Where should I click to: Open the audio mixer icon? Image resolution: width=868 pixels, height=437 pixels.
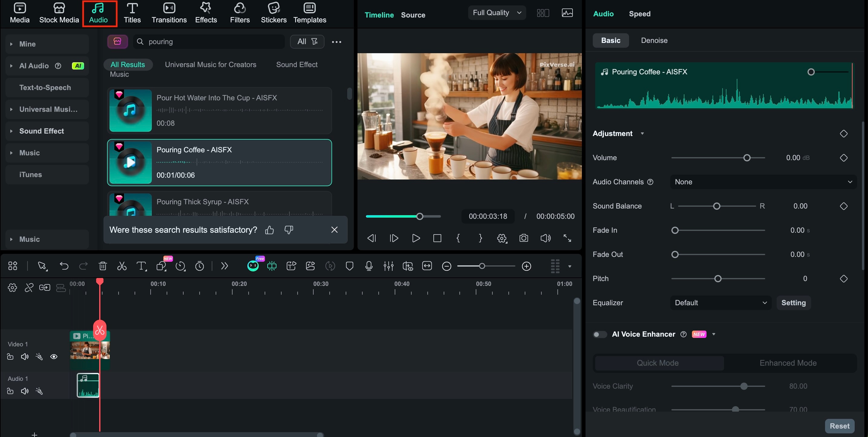pos(388,266)
